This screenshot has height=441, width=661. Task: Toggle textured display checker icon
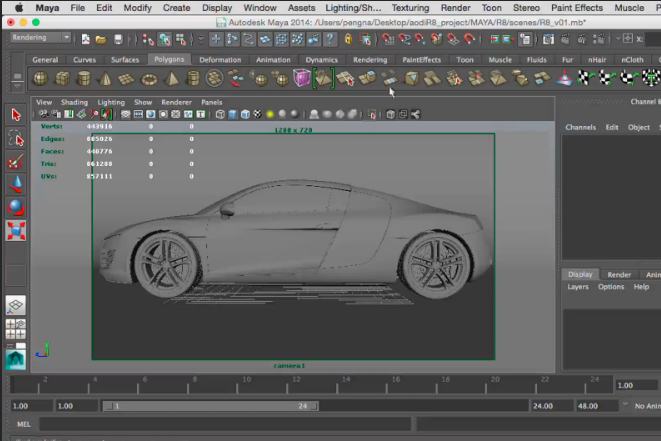click(258, 114)
